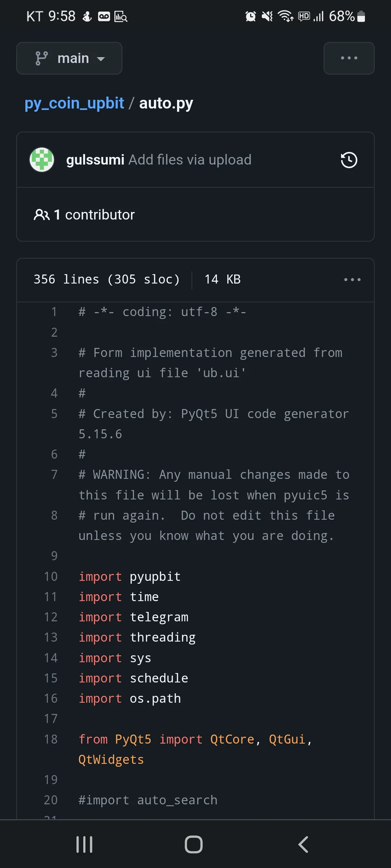The height and width of the screenshot is (868, 391).
Task: Tap the caret arrow beside main
Action: [x=101, y=59]
